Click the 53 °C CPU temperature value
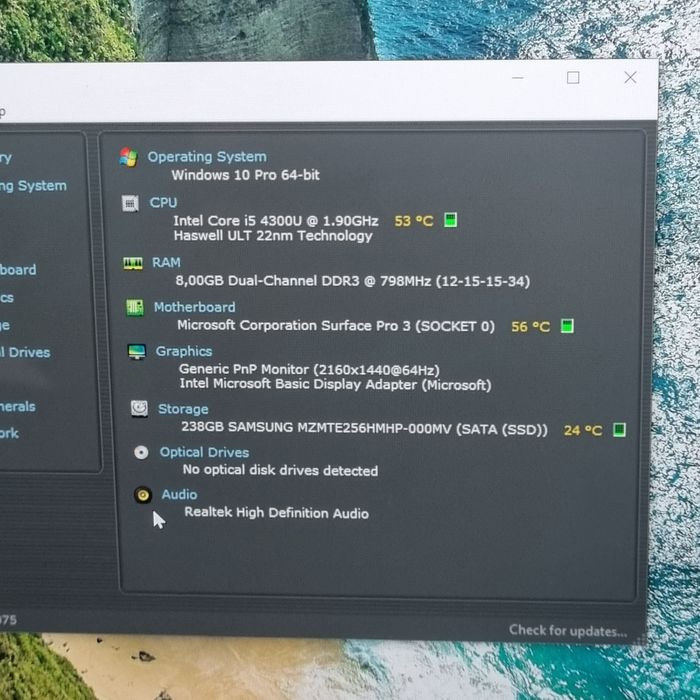700x700 pixels. point(414,221)
